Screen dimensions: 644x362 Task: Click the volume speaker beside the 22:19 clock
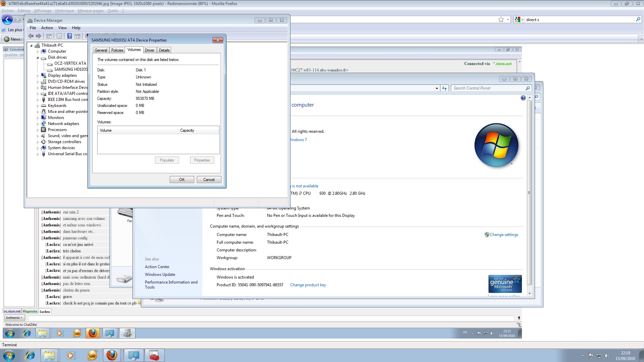pos(607,356)
